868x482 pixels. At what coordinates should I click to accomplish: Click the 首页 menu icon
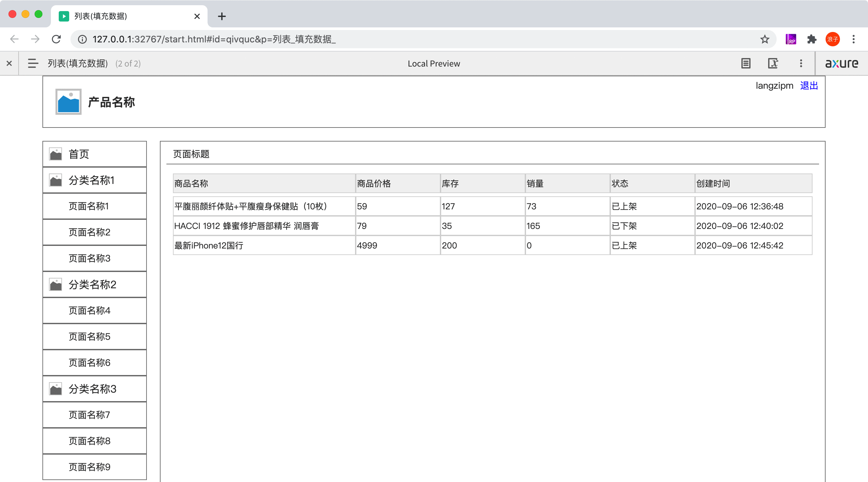55,154
